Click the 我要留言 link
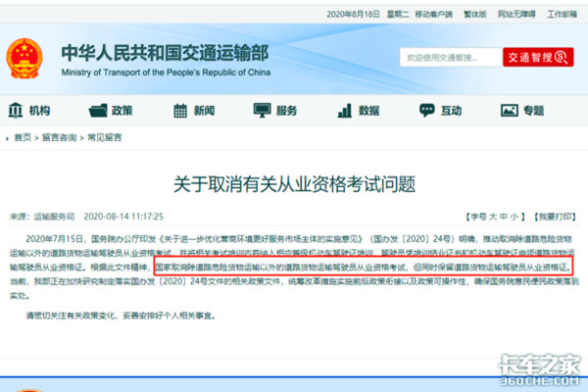Image resolution: width=588 pixels, height=392 pixels. (557, 216)
